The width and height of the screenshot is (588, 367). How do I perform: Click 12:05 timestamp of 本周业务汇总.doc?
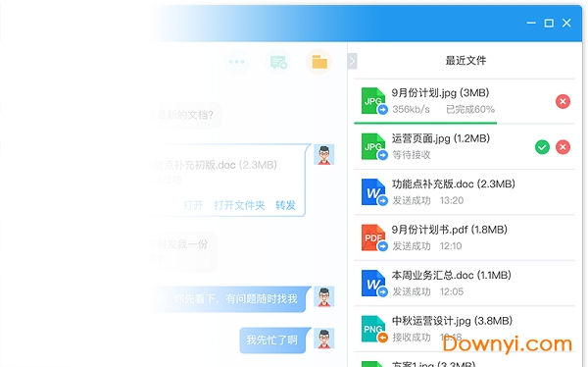(452, 291)
